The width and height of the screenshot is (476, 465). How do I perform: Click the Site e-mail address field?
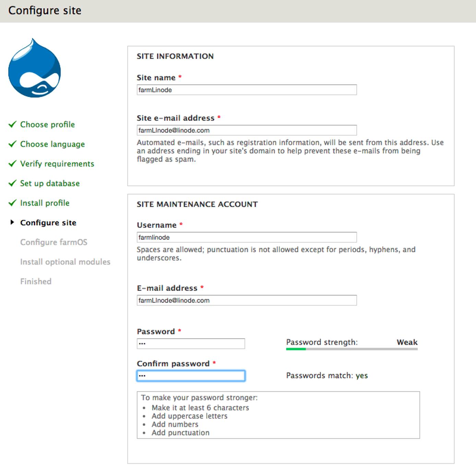247,130
